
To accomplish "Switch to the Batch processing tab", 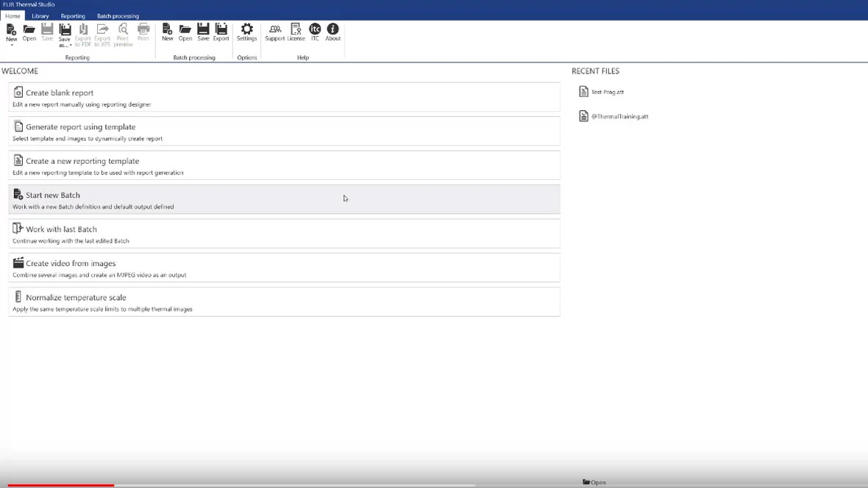I will pos(118,16).
